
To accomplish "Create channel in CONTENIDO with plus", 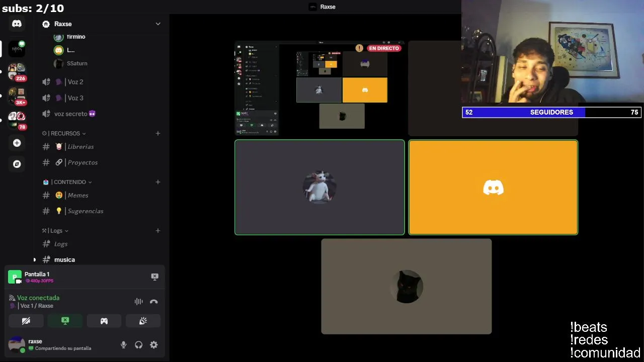I will tap(158, 182).
